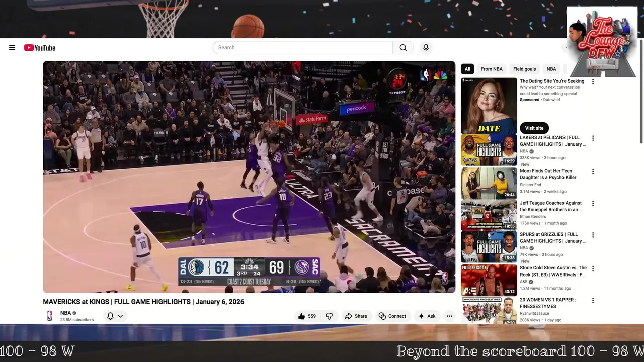This screenshot has width=644, height=362.
Task: Open the NBA channel name link
Action: 66,313
